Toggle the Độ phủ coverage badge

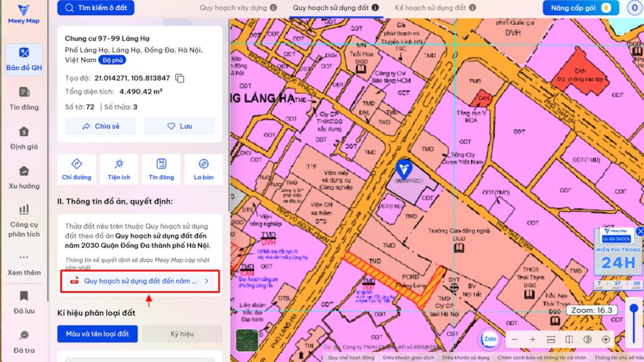pyautogui.click(x=112, y=60)
